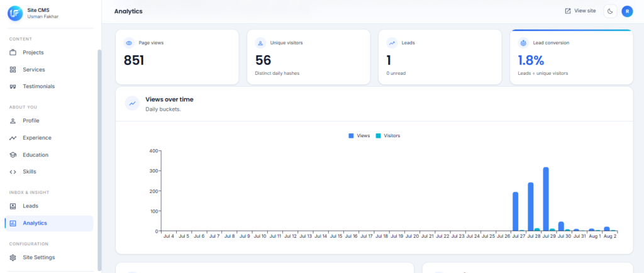The width and height of the screenshot is (644, 273).
Task: Click the '0 unread' text
Action: [396, 74]
